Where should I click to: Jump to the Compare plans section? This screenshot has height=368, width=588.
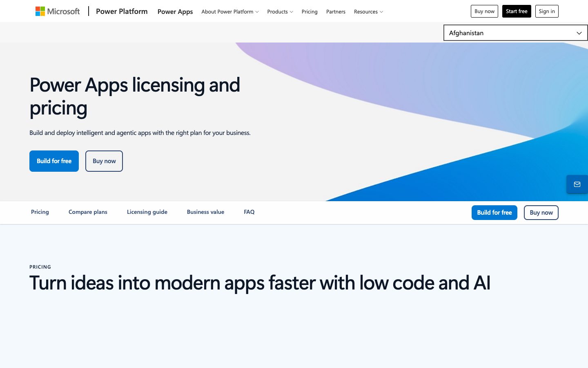click(88, 212)
